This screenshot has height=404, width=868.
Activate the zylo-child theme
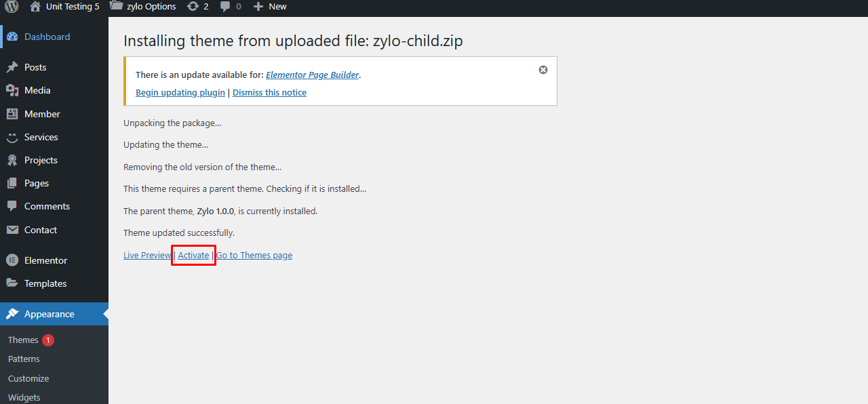point(193,256)
